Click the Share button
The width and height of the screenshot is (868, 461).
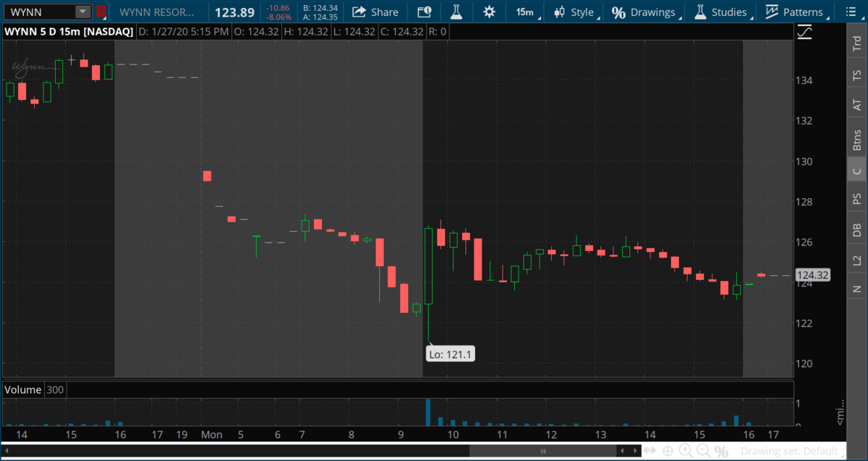tap(375, 12)
